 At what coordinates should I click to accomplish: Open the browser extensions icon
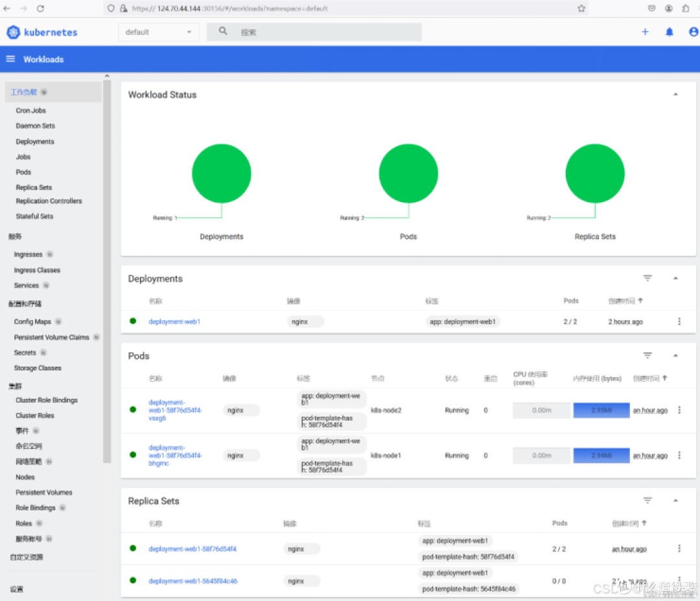[x=685, y=8]
